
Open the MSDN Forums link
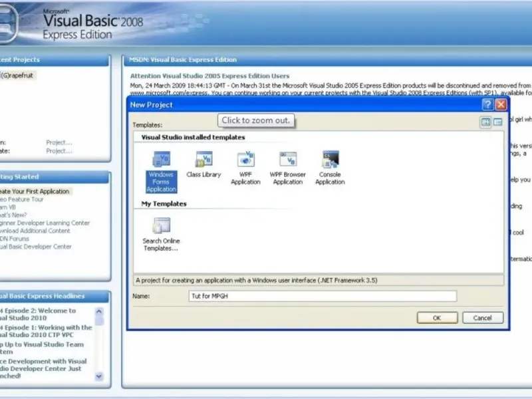[x=15, y=239]
